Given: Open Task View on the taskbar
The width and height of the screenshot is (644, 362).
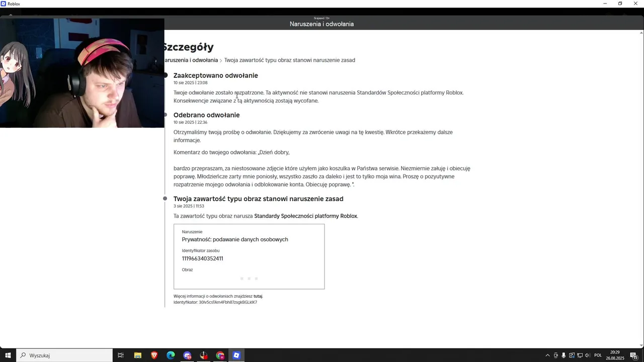Looking at the screenshot, I should [x=121, y=355].
